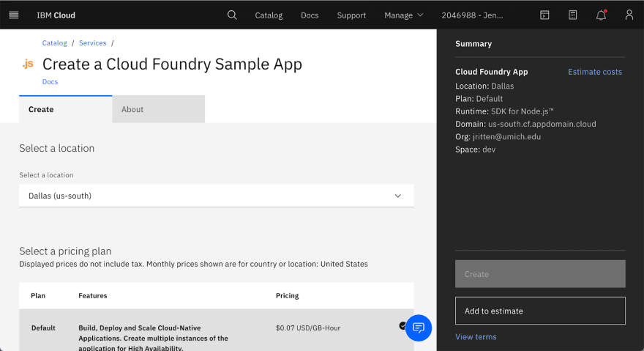
Task: Click Estimate costs link in Summary
Action: click(595, 72)
